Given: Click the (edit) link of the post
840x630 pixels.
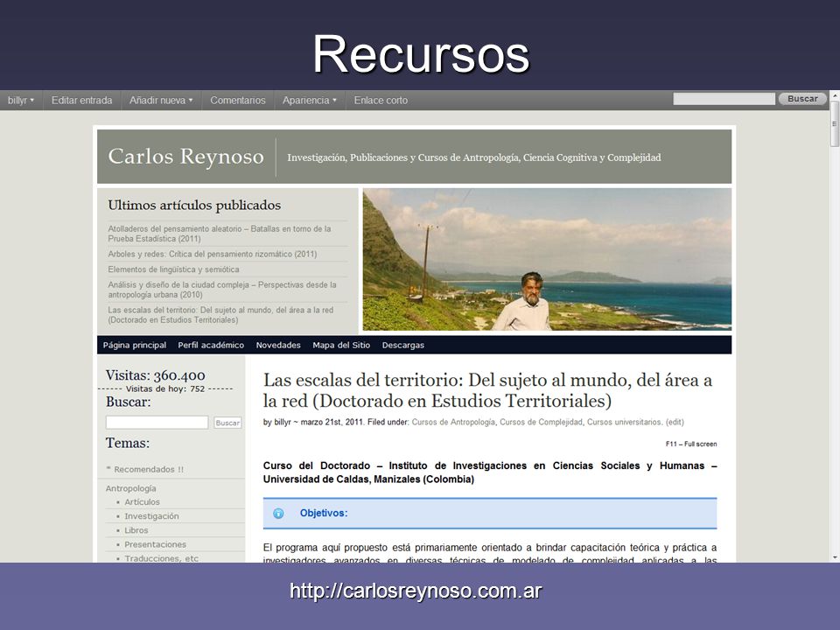Looking at the screenshot, I should click(x=675, y=422).
